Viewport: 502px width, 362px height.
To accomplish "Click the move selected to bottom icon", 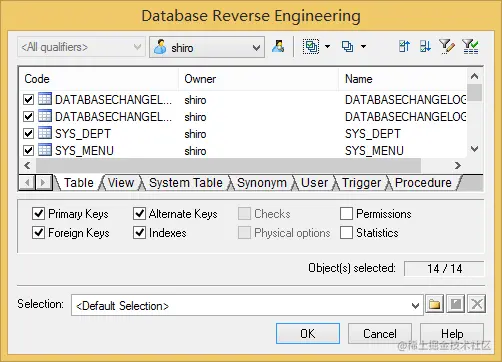I will (x=425, y=46).
